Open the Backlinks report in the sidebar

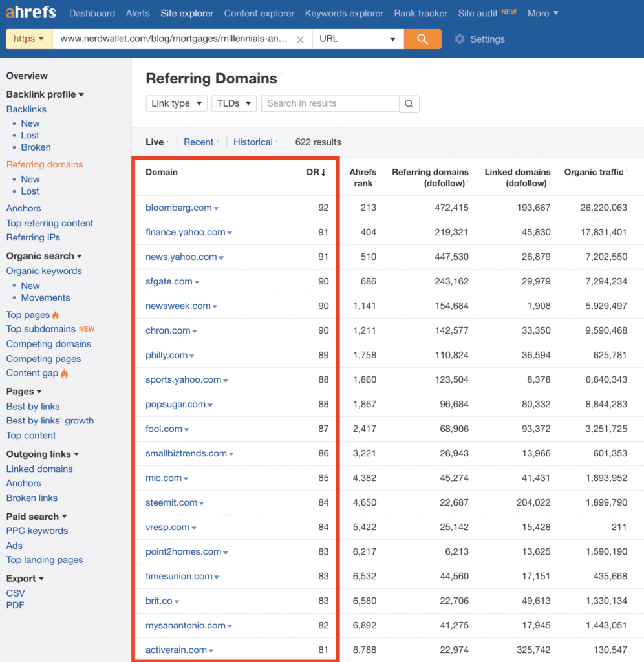[27, 109]
